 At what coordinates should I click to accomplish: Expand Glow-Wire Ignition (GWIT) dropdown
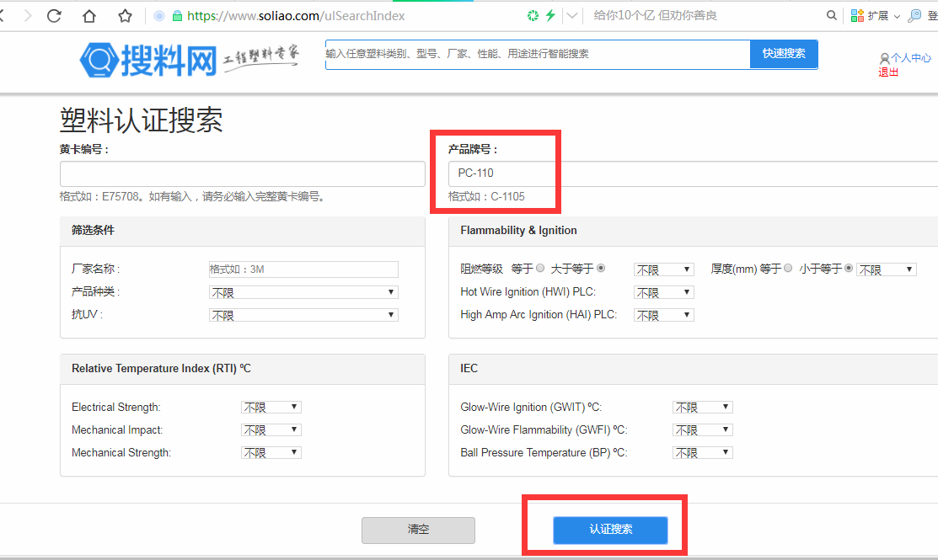(702, 408)
